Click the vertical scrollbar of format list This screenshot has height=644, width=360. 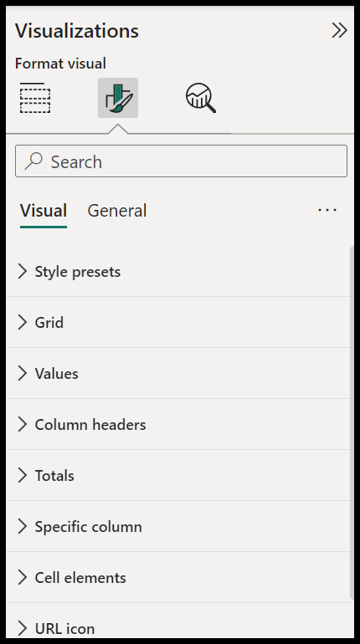tap(352, 423)
